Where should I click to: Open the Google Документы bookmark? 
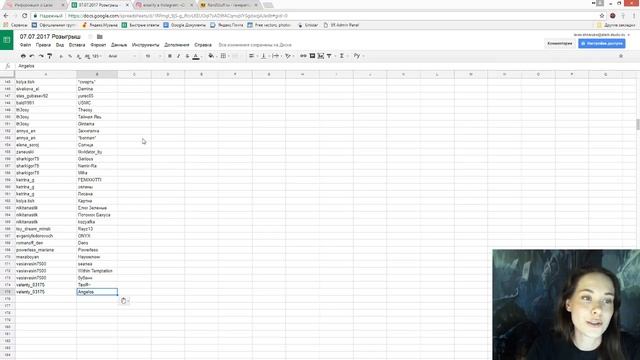184,25
